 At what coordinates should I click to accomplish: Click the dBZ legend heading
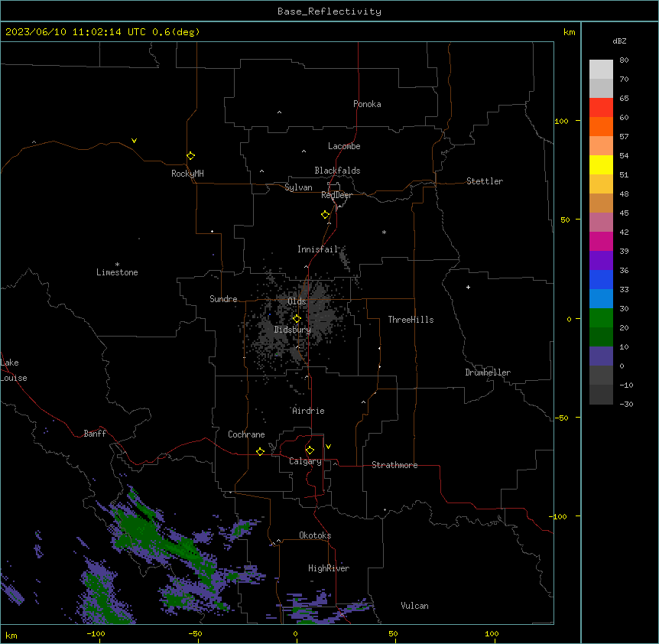click(619, 41)
